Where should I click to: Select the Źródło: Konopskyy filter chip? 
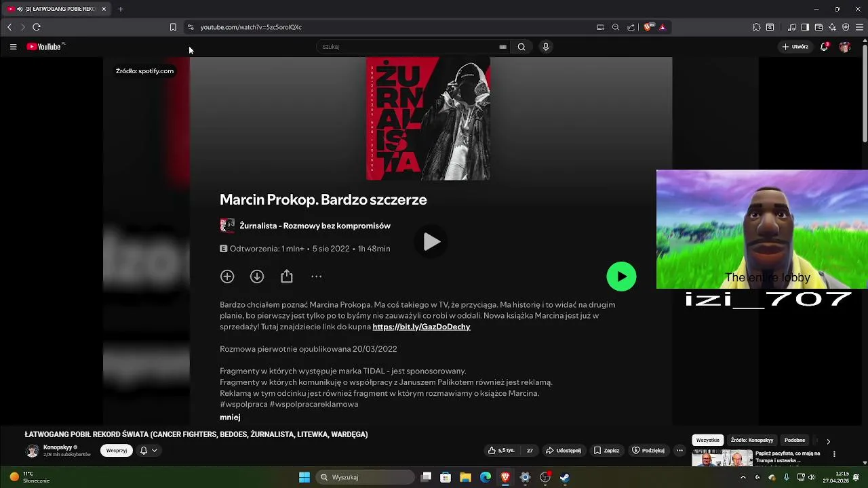click(752, 441)
